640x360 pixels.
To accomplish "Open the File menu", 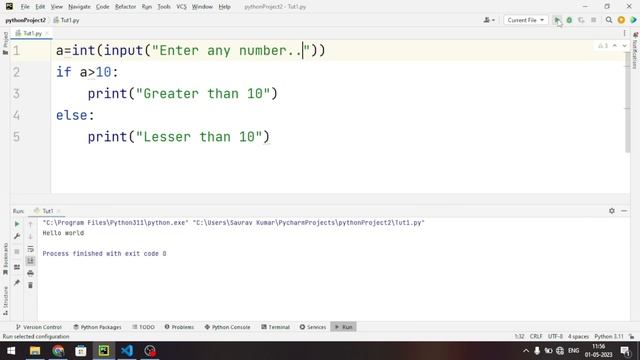I will (x=25, y=7).
